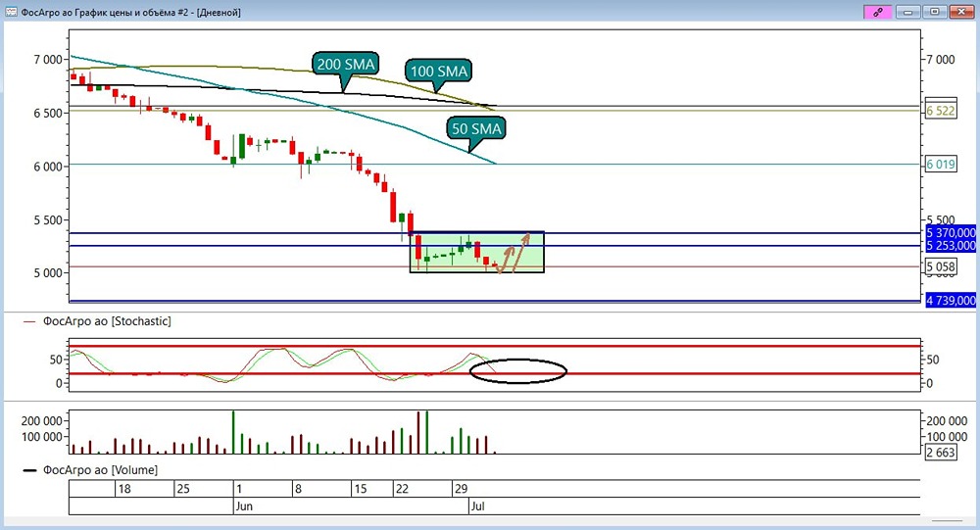Screen dimensions: 980x530
Task: Click the 7 000 label on left price axis
Action: coord(48,60)
